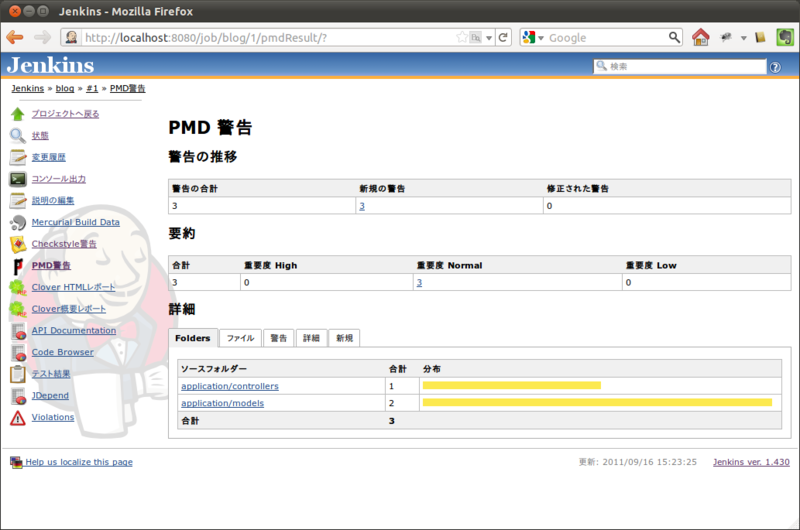Viewport: 800px width, 530px height.
Task: Click the new warnings count 3 link
Action: [x=362, y=206]
